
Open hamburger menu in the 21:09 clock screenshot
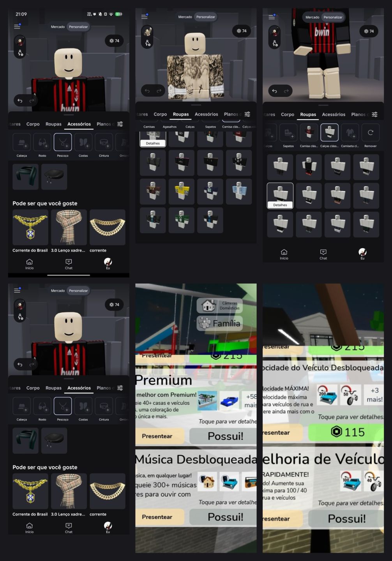point(17,26)
